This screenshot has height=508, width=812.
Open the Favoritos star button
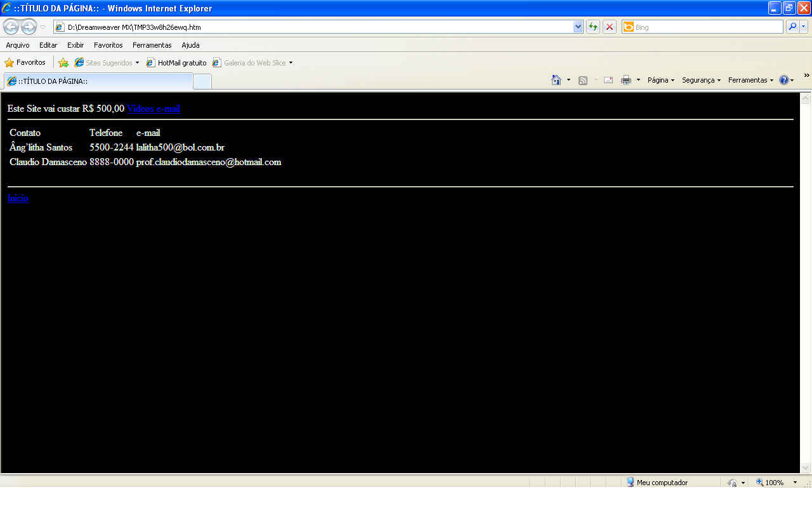(25, 63)
